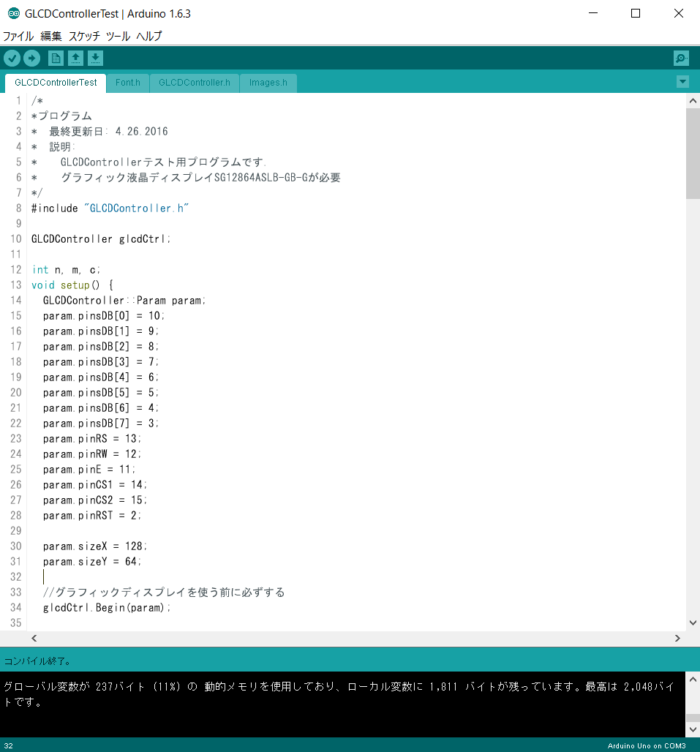Screen dimensions: 700x752
Task: Open the ツール menu
Action: point(118,37)
